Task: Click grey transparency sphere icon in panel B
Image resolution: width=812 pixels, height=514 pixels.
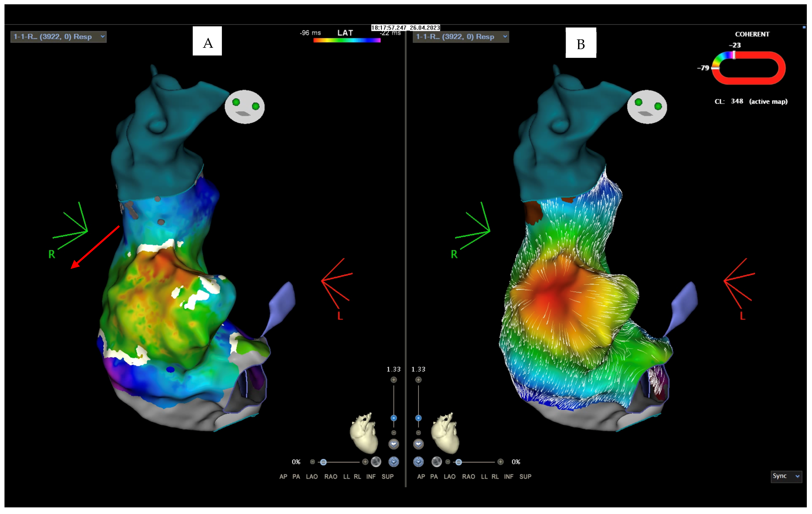Action: (x=436, y=462)
